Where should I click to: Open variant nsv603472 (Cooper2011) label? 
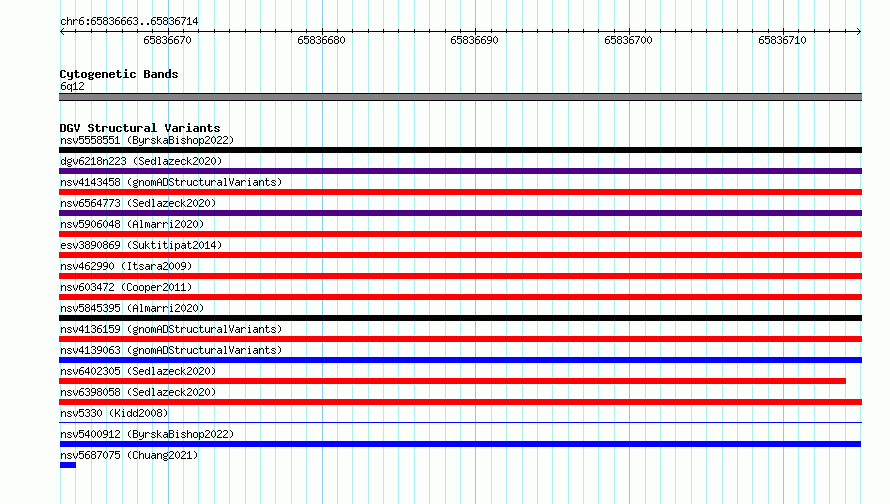[126, 287]
